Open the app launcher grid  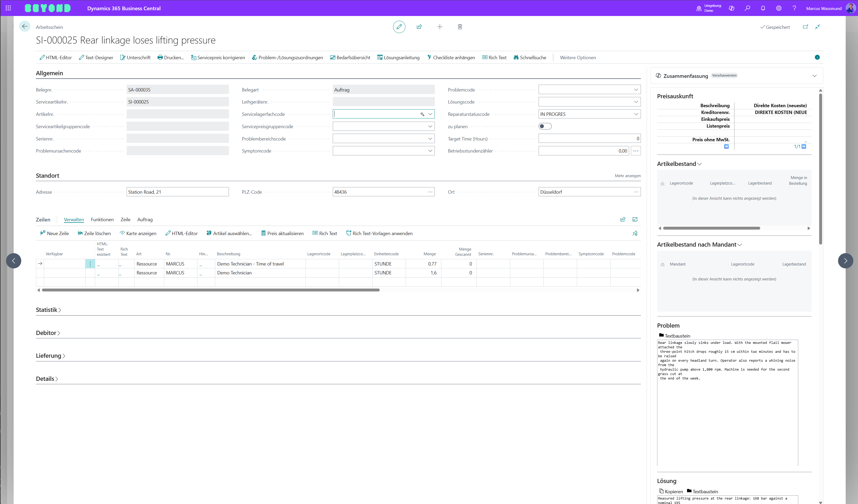8,8
